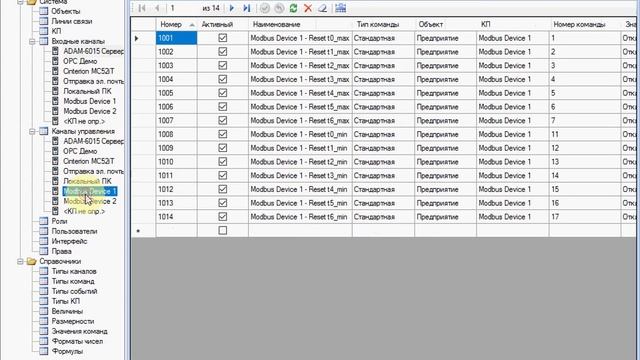Sort by the Номер column header
Image resolution: width=640 pixels, height=360 pixels.
click(x=176, y=24)
